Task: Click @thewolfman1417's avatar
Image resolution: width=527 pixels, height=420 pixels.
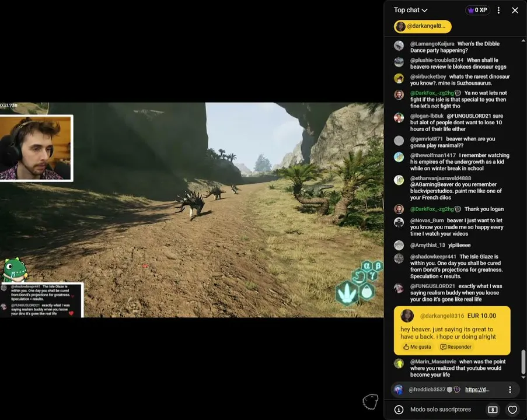Action: click(x=399, y=157)
